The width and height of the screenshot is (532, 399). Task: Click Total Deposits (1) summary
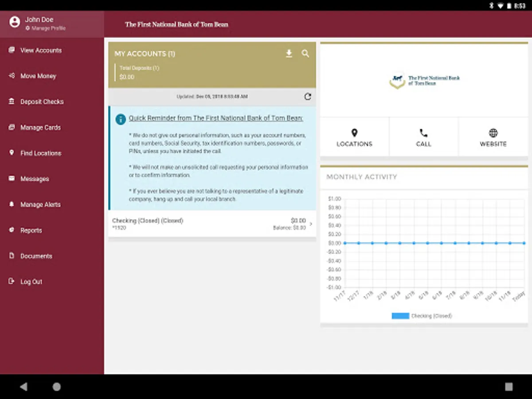point(139,73)
